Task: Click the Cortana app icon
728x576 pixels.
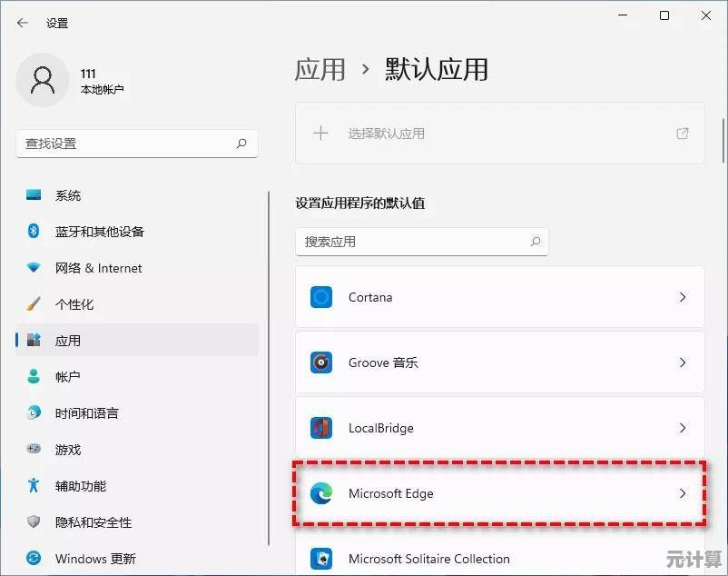Action: tap(321, 297)
